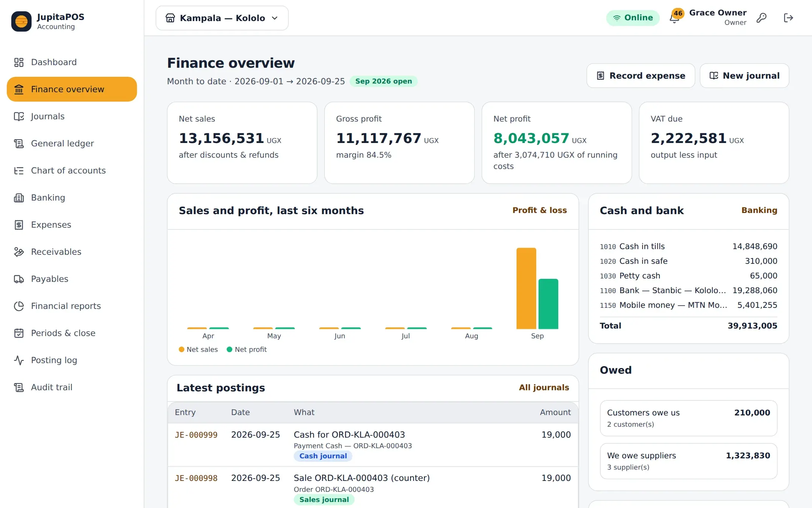Click the Audit trail scroll icon
This screenshot has width=812, height=508.
(x=19, y=387)
